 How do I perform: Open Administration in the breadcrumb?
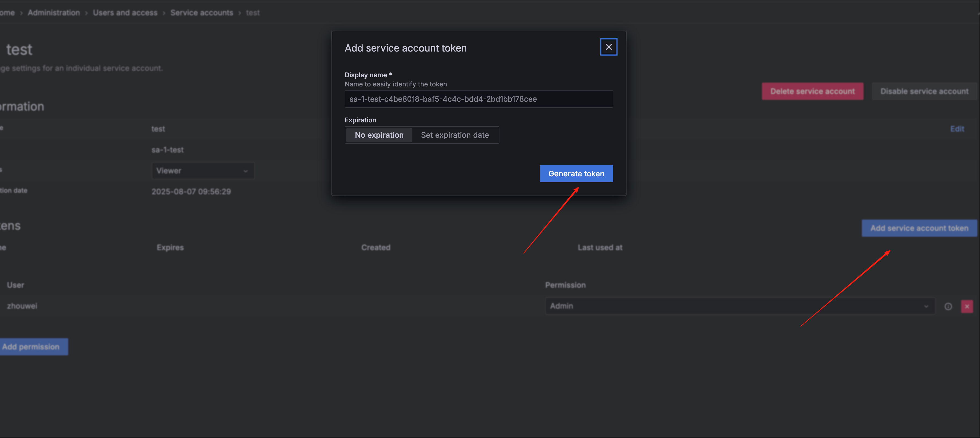click(54, 13)
